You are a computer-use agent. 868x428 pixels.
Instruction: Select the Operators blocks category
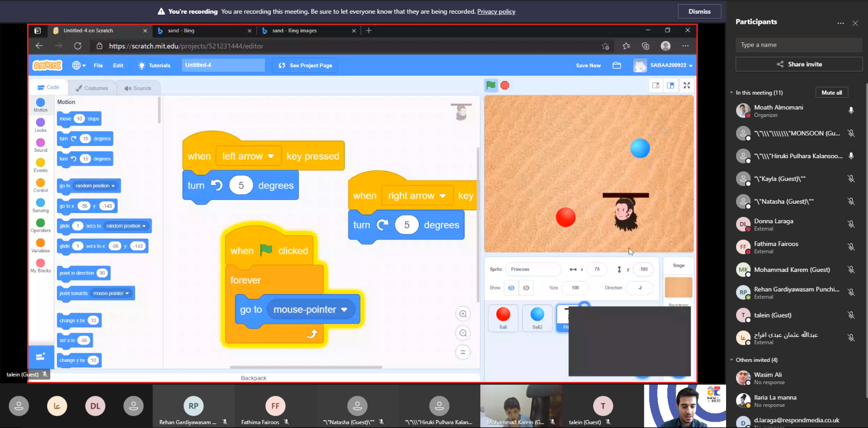pyautogui.click(x=41, y=225)
